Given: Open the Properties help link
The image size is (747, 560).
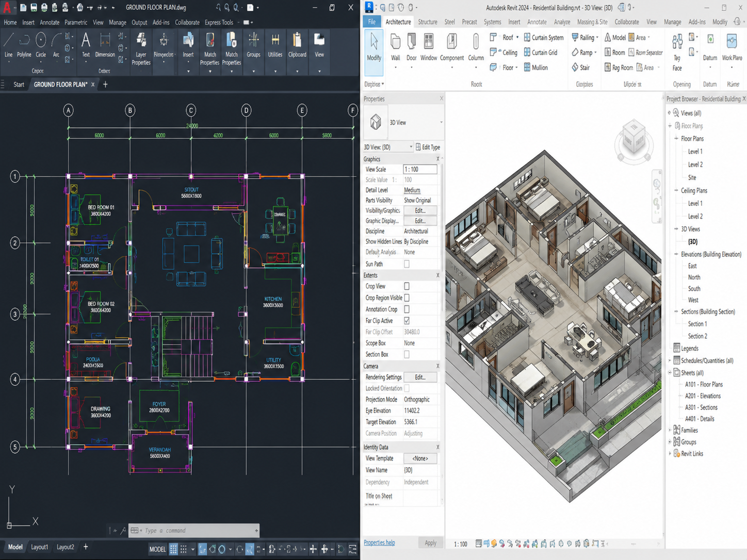Looking at the screenshot, I should point(379,542).
